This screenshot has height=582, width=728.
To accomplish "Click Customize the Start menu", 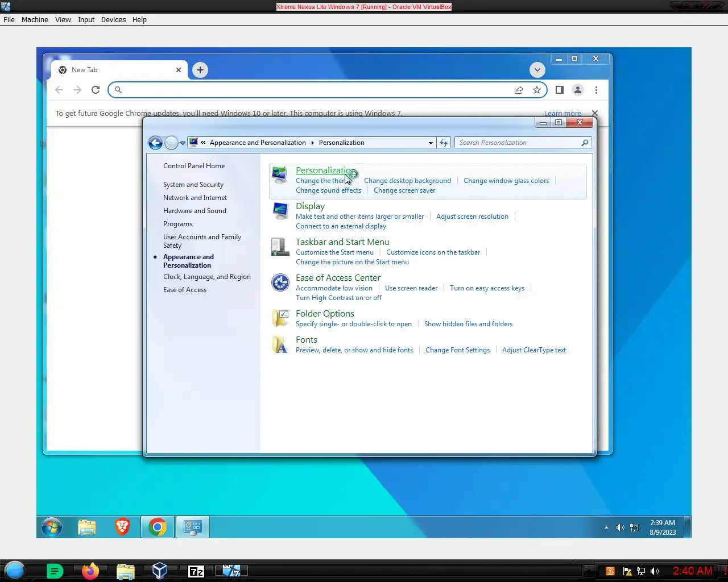I will (334, 252).
